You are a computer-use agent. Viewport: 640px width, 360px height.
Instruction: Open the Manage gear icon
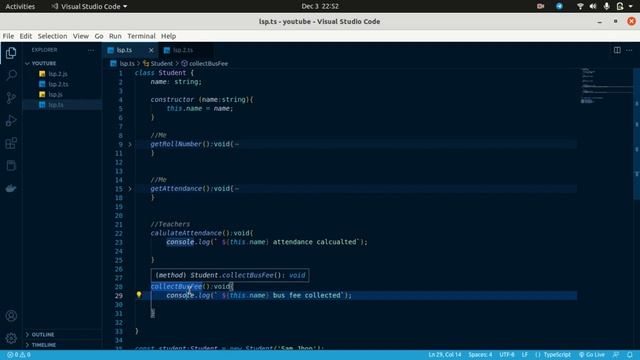click(x=11, y=338)
